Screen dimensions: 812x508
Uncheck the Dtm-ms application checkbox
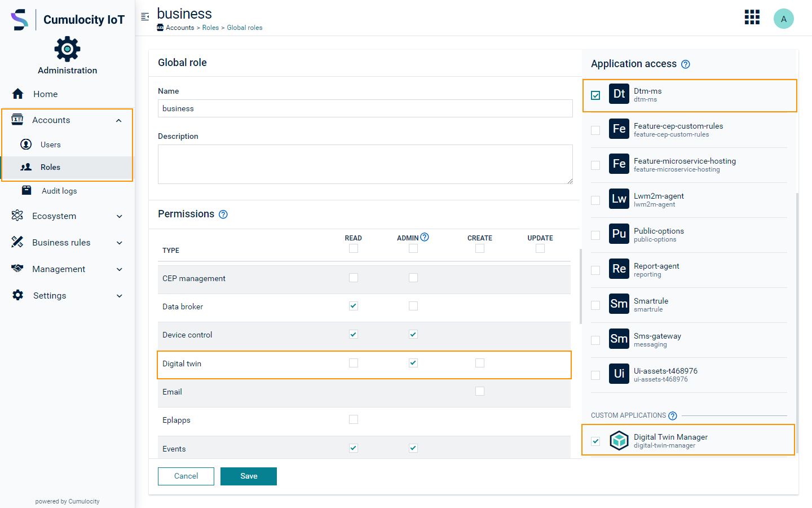[x=595, y=95]
